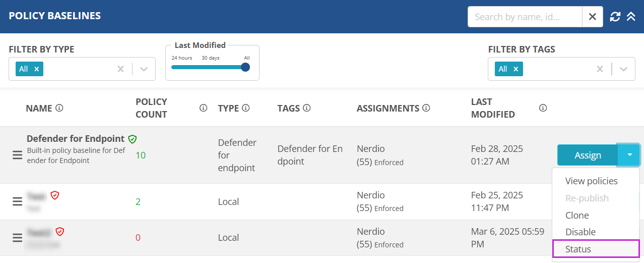Clear all selections in Filter by Tags
This screenshot has height=263, width=644.
[600, 69]
